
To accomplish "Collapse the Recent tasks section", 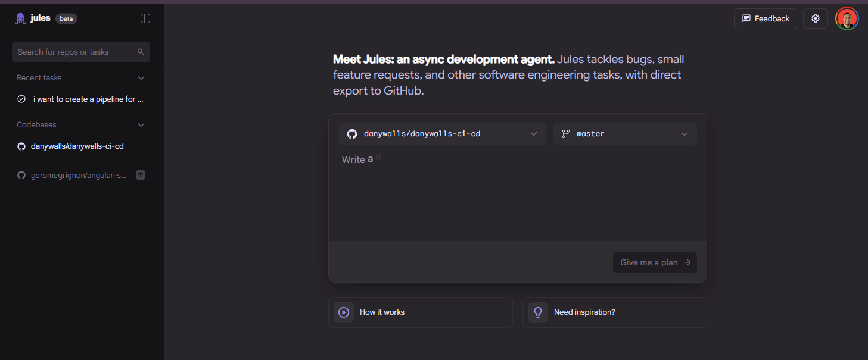I will click(141, 78).
